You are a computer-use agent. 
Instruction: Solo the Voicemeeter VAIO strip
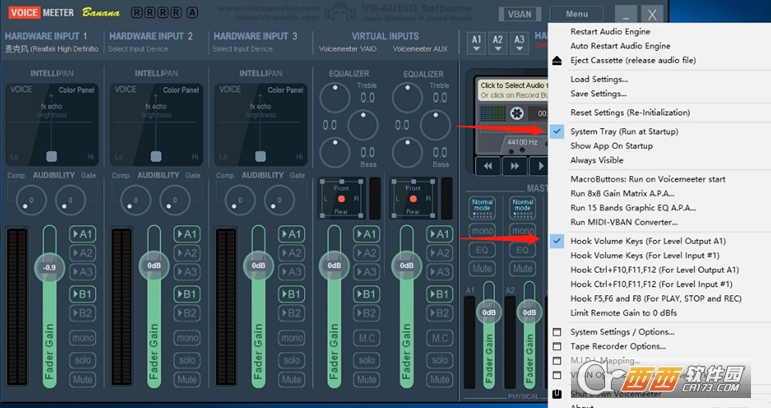(366, 360)
